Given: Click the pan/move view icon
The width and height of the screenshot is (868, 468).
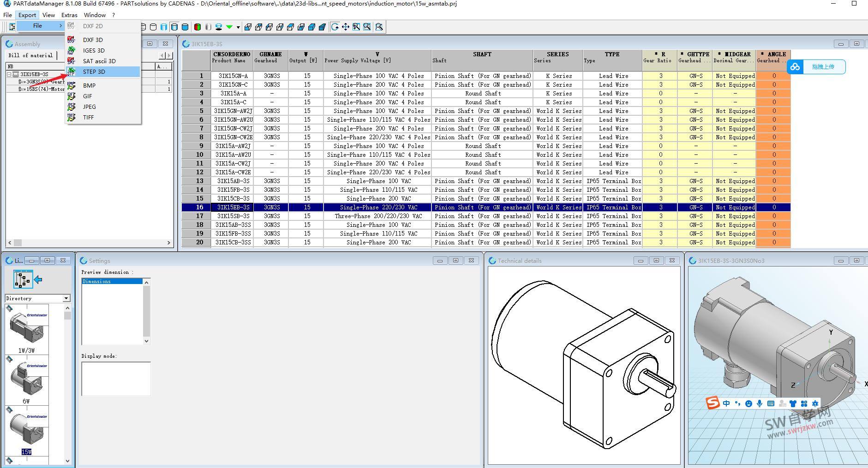Looking at the screenshot, I should point(346,27).
